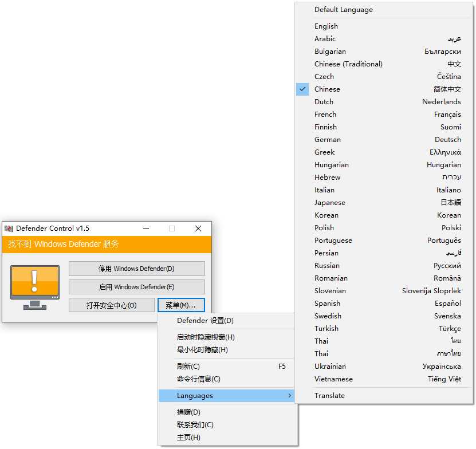Viewport: 476px width, 449px height.
Task: Click the 停用 Windows Defender(D) button
Action: (136, 269)
